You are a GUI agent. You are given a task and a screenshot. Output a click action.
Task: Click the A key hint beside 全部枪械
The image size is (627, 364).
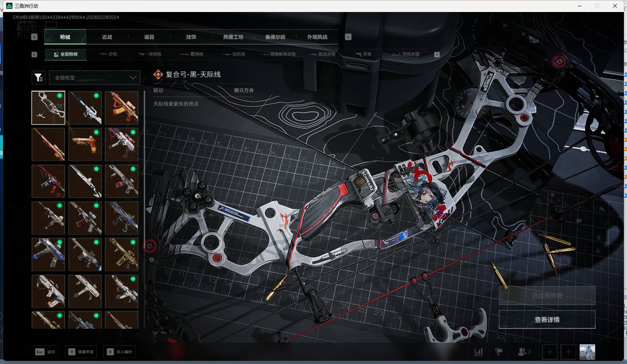coord(34,54)
